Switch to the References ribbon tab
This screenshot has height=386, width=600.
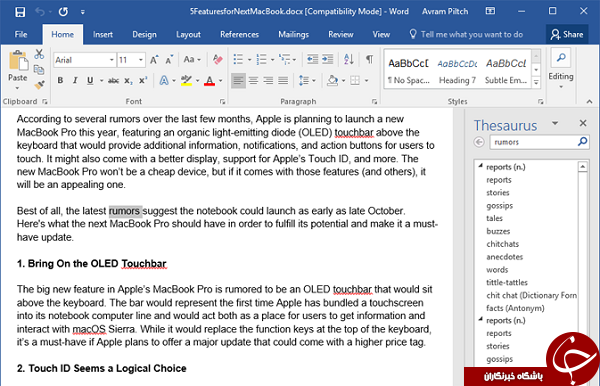(240, 34)
